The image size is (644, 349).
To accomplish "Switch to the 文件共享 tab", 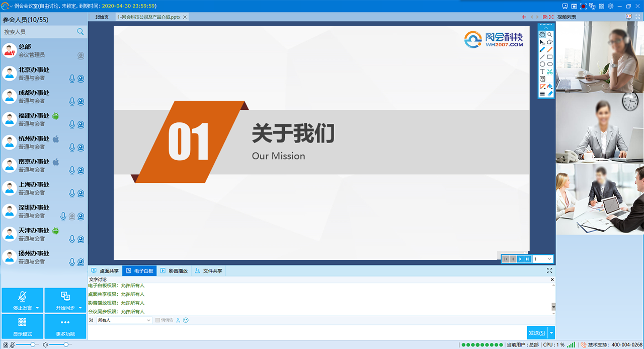I will (209, 271).
